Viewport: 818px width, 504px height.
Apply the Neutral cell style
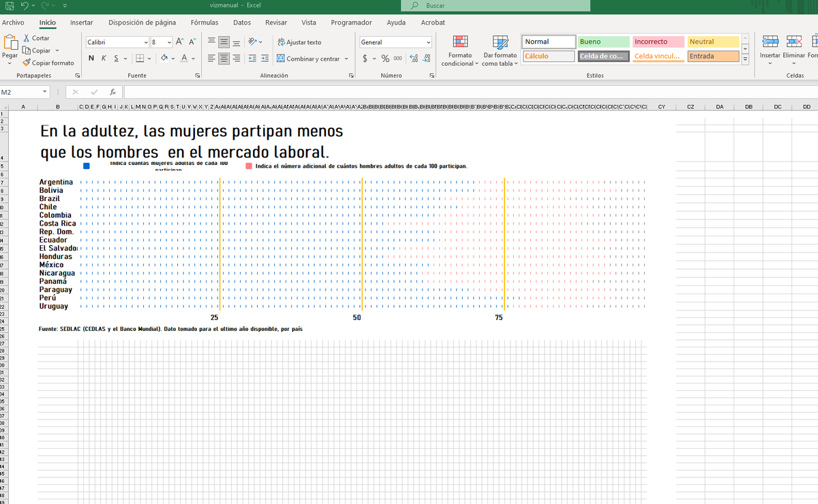tap(713, 42)
